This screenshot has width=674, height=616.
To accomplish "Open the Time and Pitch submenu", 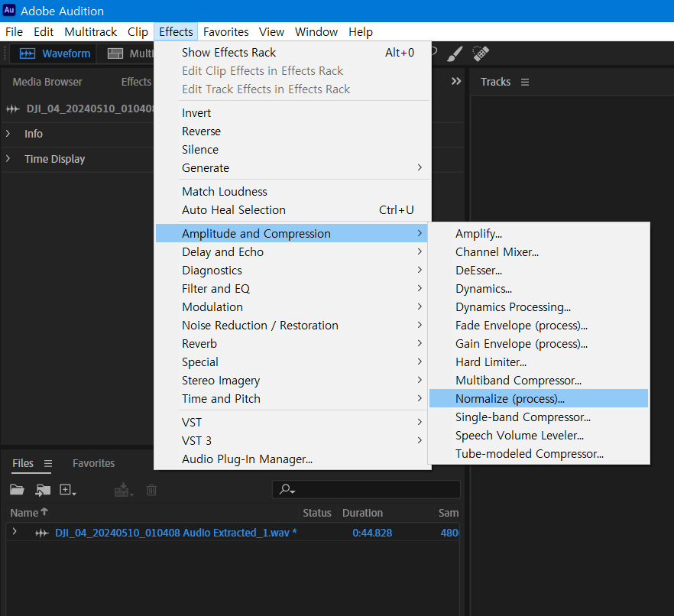I will pyautogui.click(x=293, y=398).
